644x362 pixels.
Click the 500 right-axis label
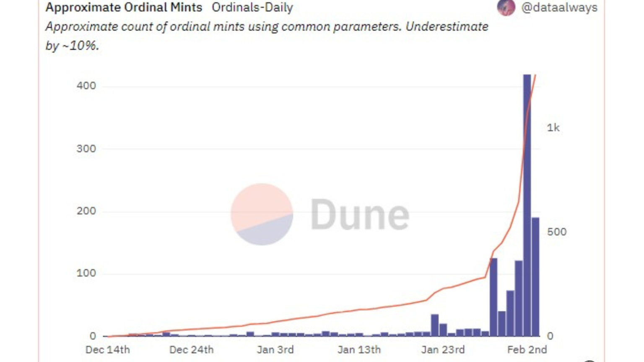point(556,232)
